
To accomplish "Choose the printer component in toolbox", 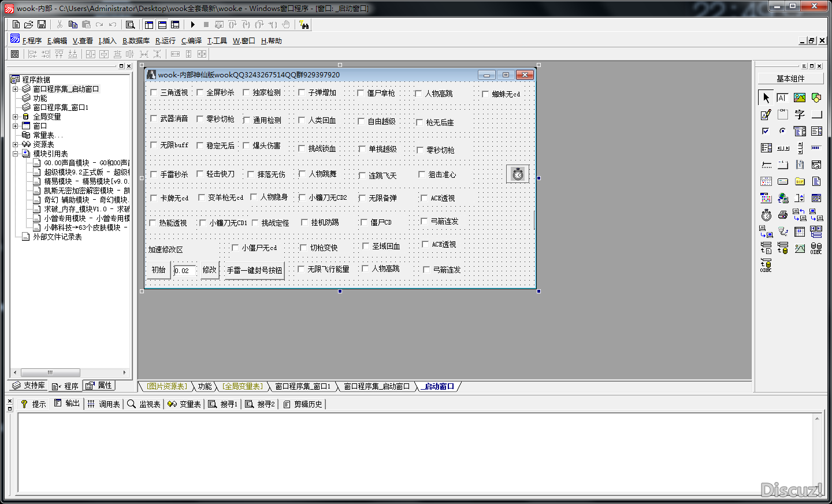I will 783,215.
